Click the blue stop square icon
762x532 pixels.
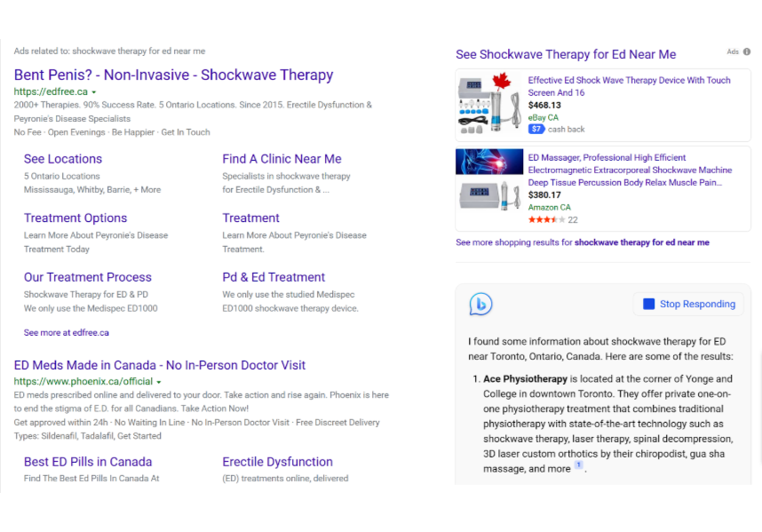(x=648, y=304)
